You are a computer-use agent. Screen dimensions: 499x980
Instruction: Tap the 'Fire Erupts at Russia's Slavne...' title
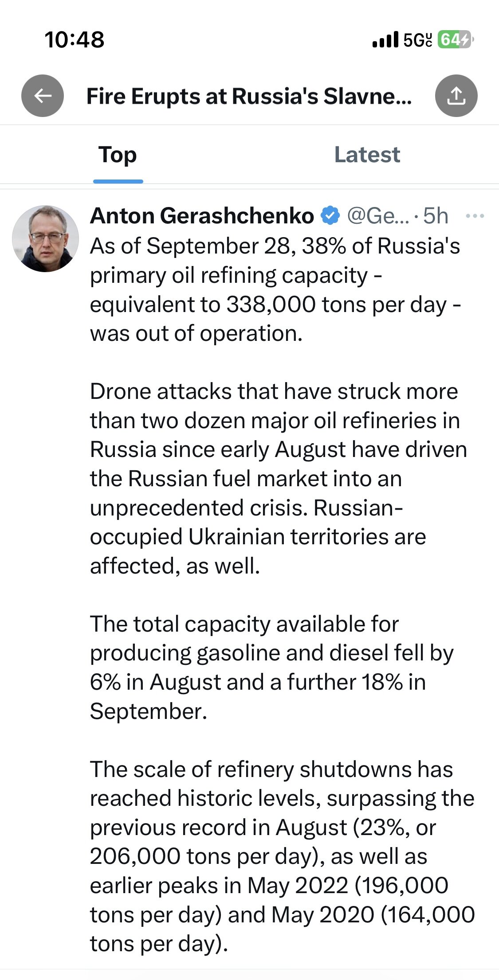[249, 96]
